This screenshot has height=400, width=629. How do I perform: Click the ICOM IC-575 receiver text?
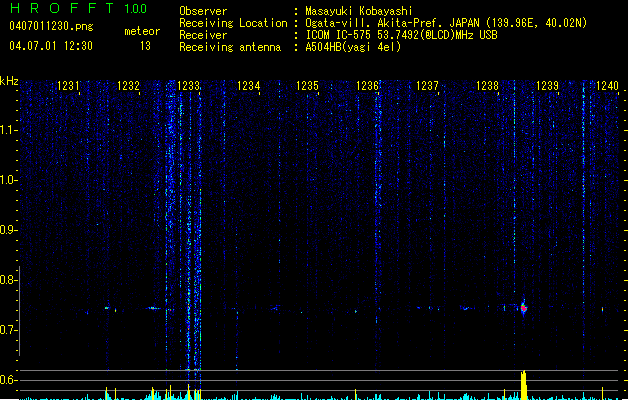(x=401, y=35)
